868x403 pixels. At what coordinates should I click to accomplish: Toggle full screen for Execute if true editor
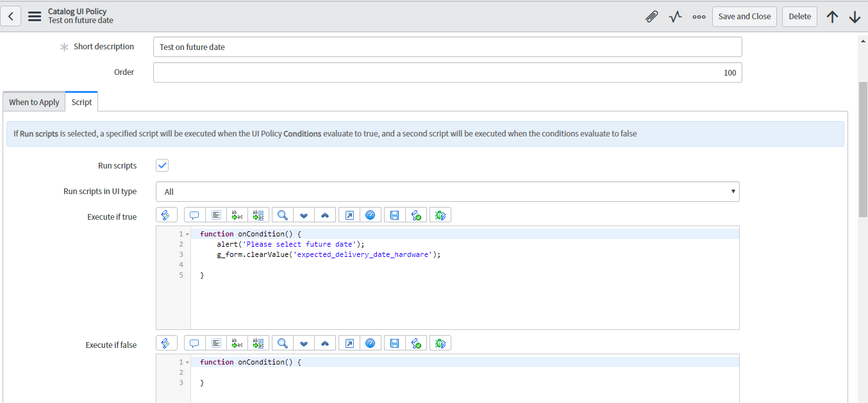point(349,215)
